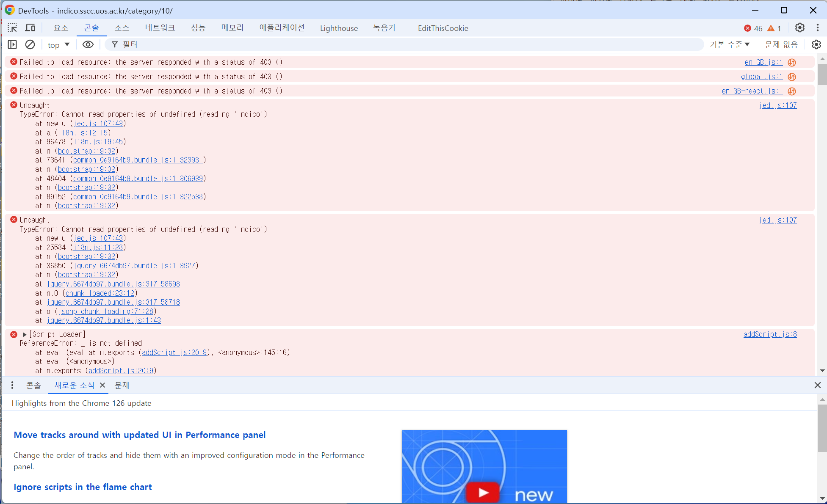Clear the console with the circle-slash icon
Image resolution: width=827 pixels, height=504 pixels.
pyautogui.click(x=30, y=44)
